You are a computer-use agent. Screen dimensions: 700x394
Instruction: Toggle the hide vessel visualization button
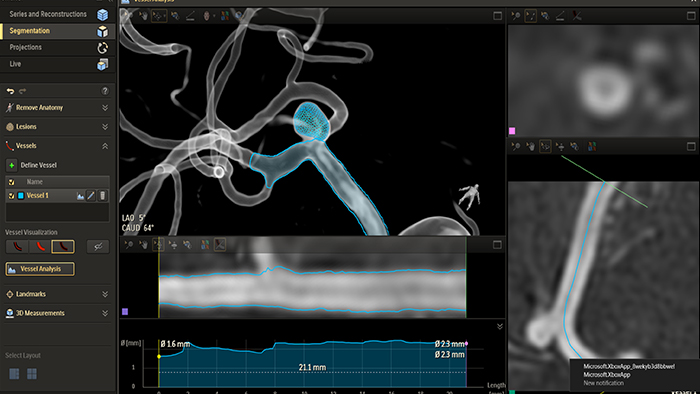point(98,246)
